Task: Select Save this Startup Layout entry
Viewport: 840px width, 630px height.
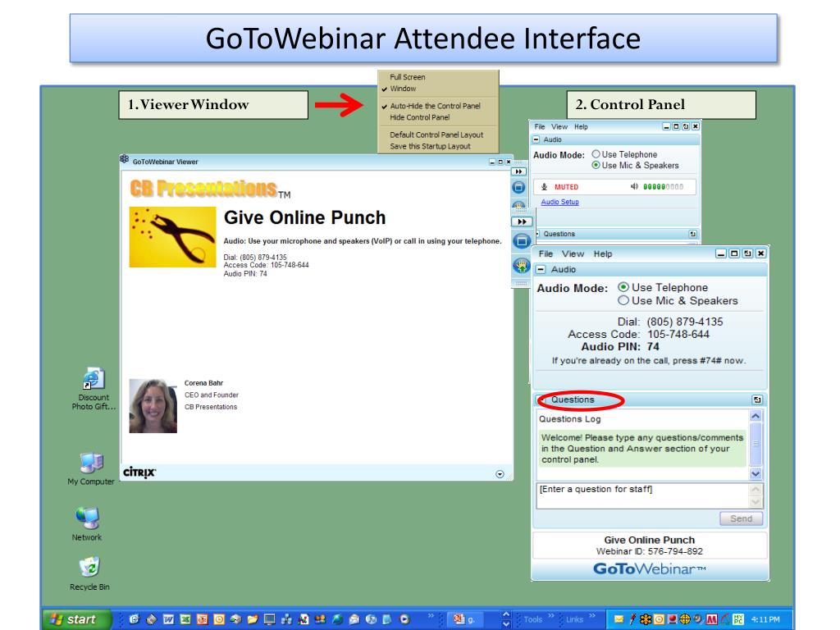Action: [x=430, y=146]
